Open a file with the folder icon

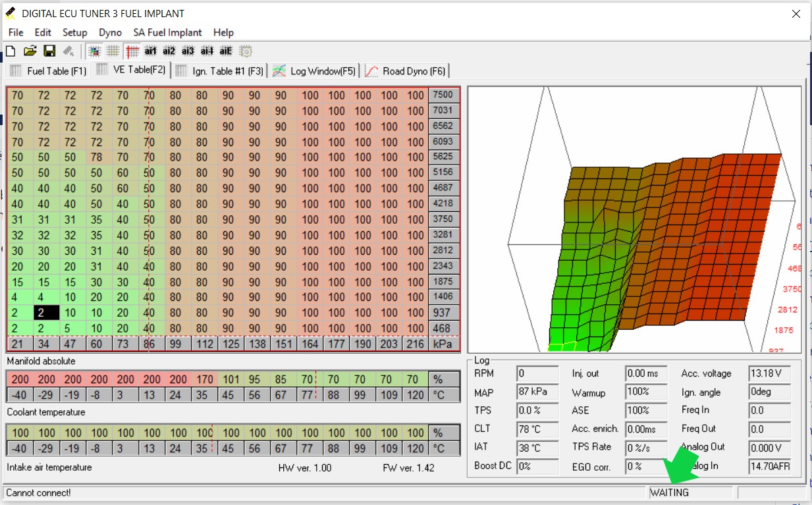coord(30,51)
